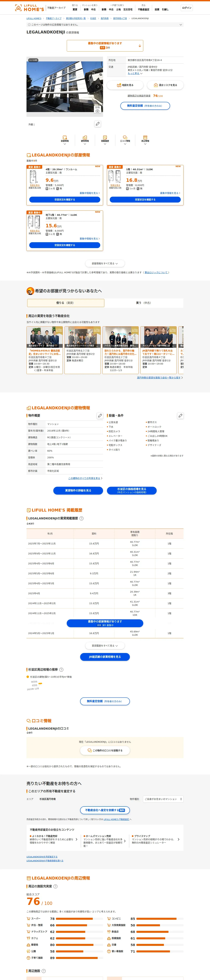Open the 物件種別 dropdown ご自身がお住まいのマンション
The width and height of the screenshot is (210, 980).
click(163, 799)
